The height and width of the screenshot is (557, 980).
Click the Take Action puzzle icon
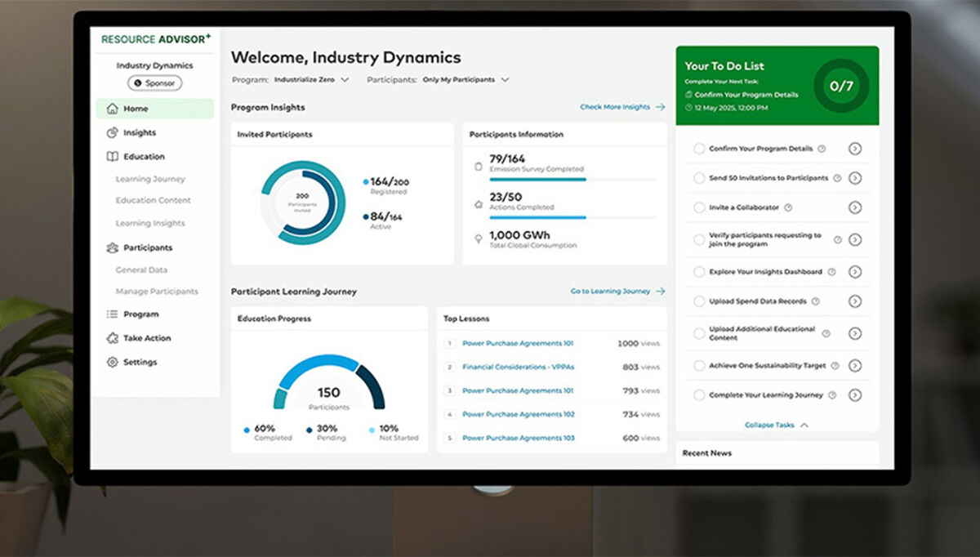(x=113, y=338)
